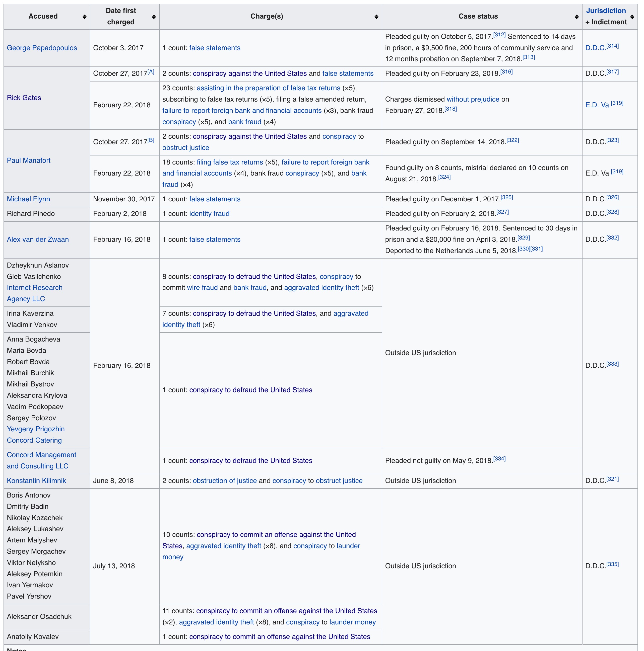Screen dimensions: 644x651
Task: Open Concord Management and Consulting LLC link
Action: point(41,455)
